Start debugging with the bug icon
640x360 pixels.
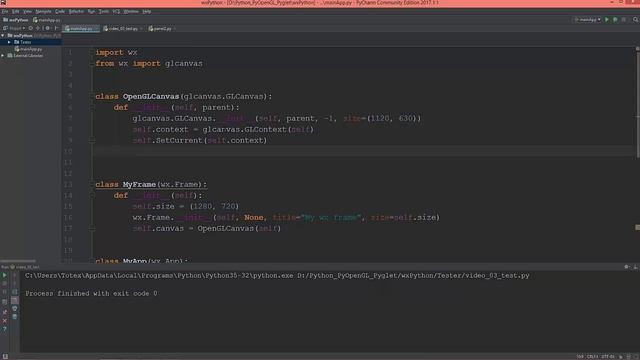coord(615,20)
